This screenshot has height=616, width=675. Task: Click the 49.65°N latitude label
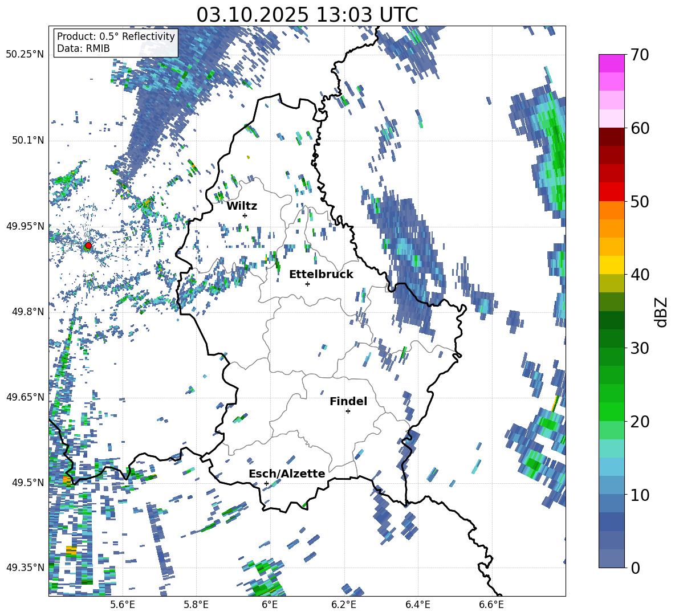pos(25,397)
